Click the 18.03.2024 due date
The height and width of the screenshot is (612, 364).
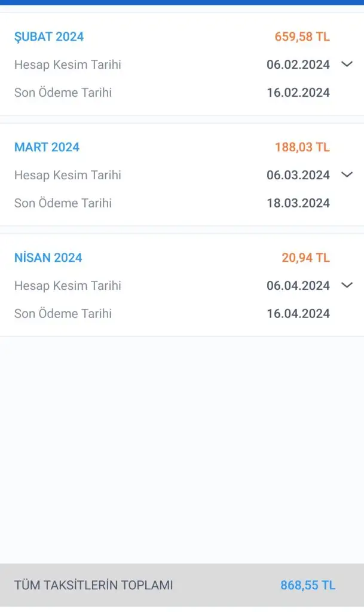(298, 203)
